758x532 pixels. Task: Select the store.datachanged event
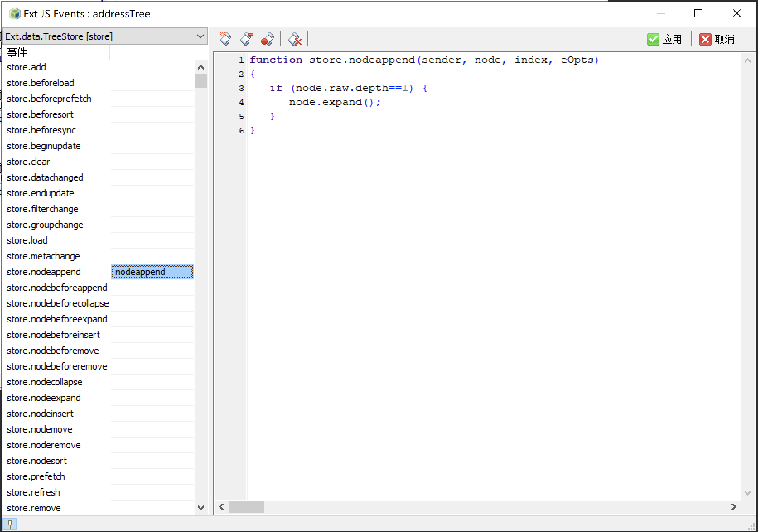(x=45, y=177)
